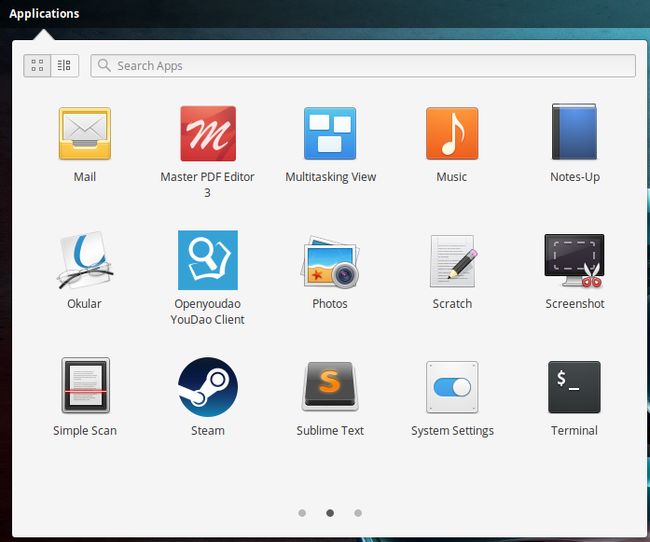This screenshot has height=542, width=650.
Task: Launch the Terminal app
Action: pyautogui.click(x=574, y=387)
